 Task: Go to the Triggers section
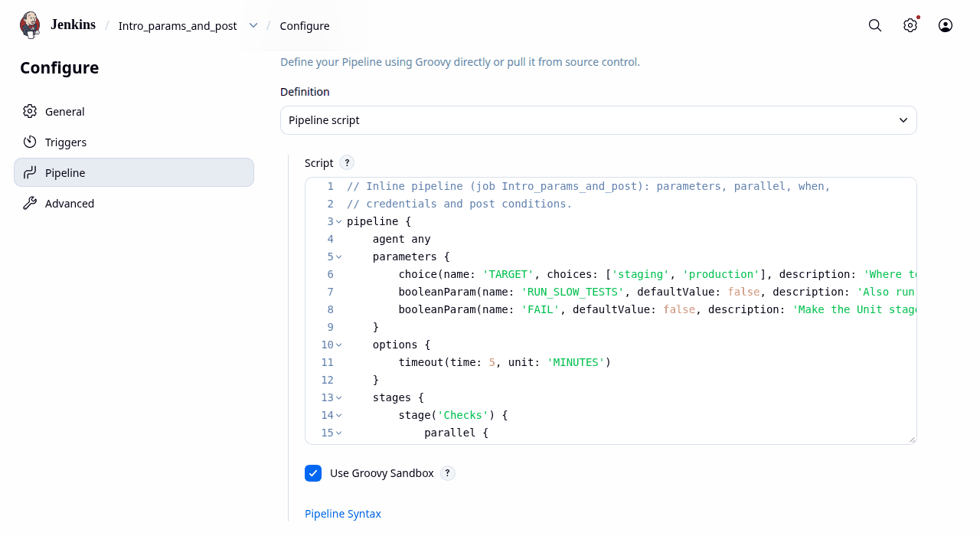pyautogui.click(x=134, y=142)
